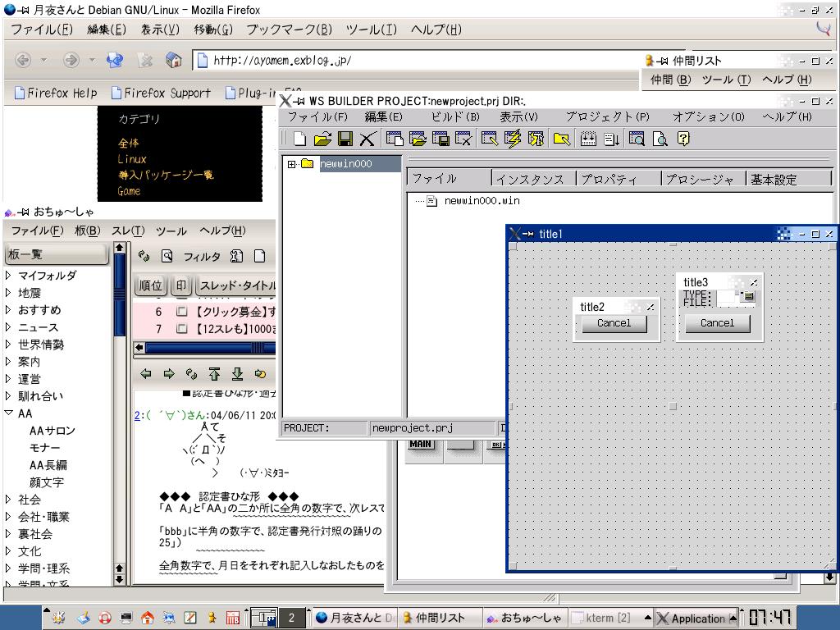Click the hammer build icon in WS Builder toolbar
The image size is (840, 630).
pyautogui.click(x=536, y=139)
